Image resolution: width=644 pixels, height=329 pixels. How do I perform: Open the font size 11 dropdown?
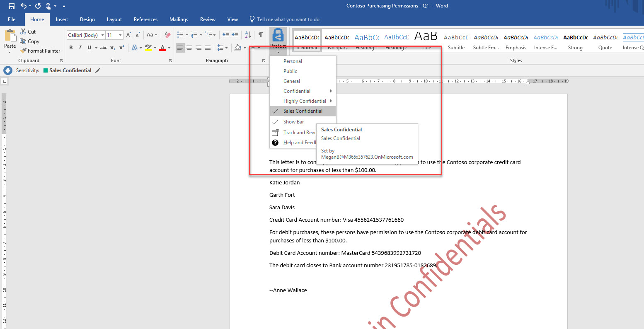pos(114,35)
